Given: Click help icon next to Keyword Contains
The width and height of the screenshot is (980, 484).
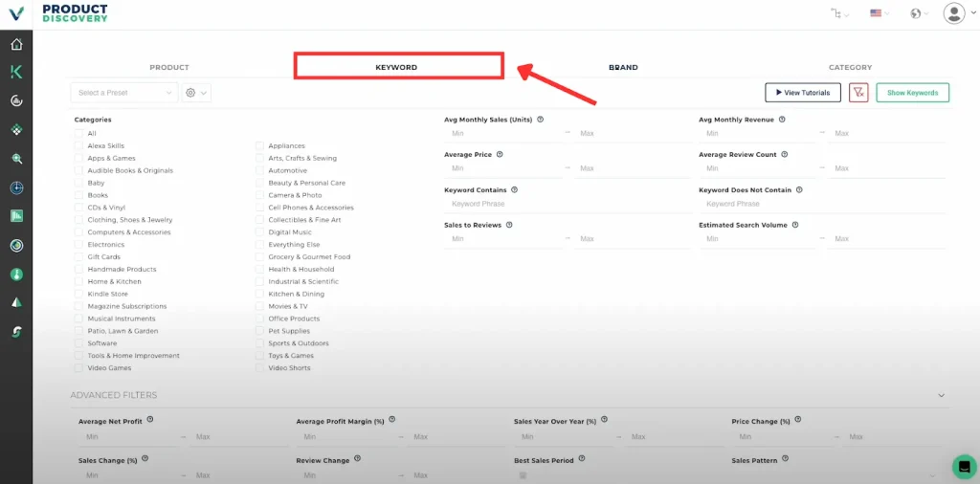Looking at the screenshot, I should pyautogui.click(x=514, y=189).
